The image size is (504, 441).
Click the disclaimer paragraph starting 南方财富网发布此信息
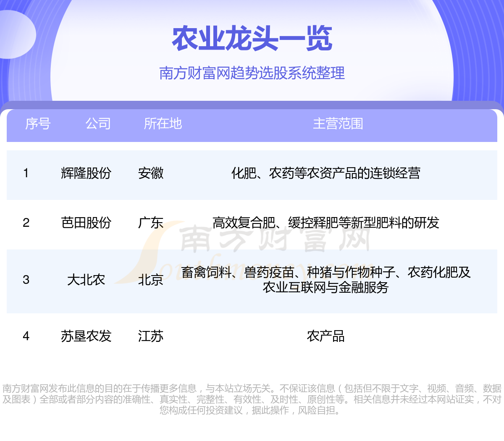[x=252, y=399]
